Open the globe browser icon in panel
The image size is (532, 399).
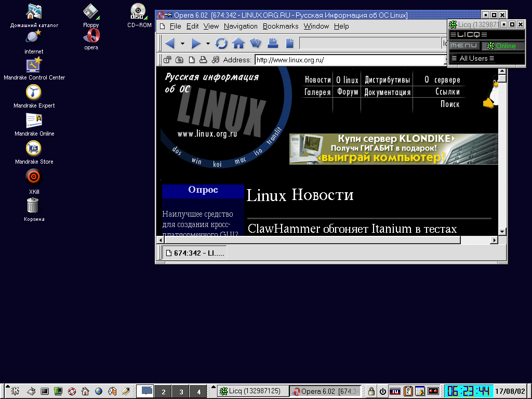click(99, 391)
